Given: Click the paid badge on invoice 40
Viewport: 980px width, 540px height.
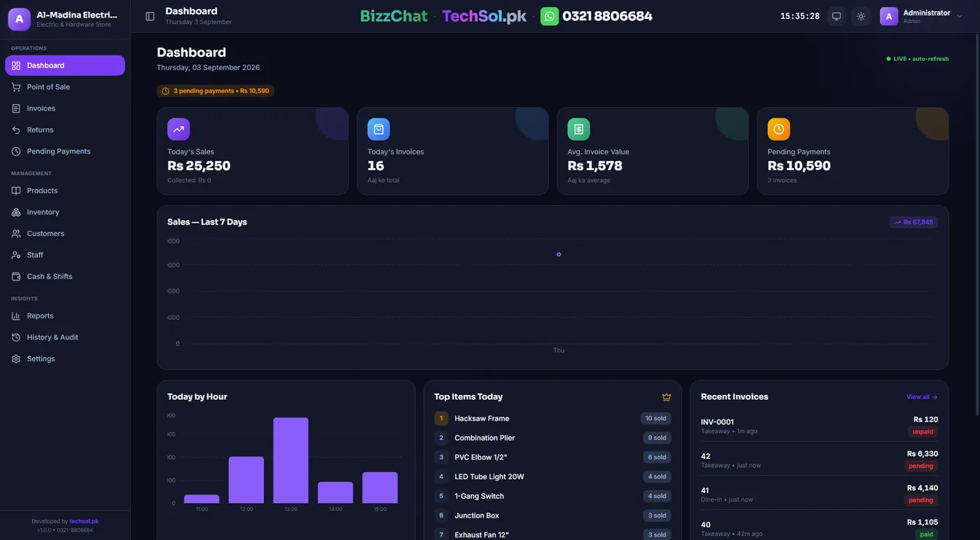Looking at the screenshot, I should tap(926, 534).
